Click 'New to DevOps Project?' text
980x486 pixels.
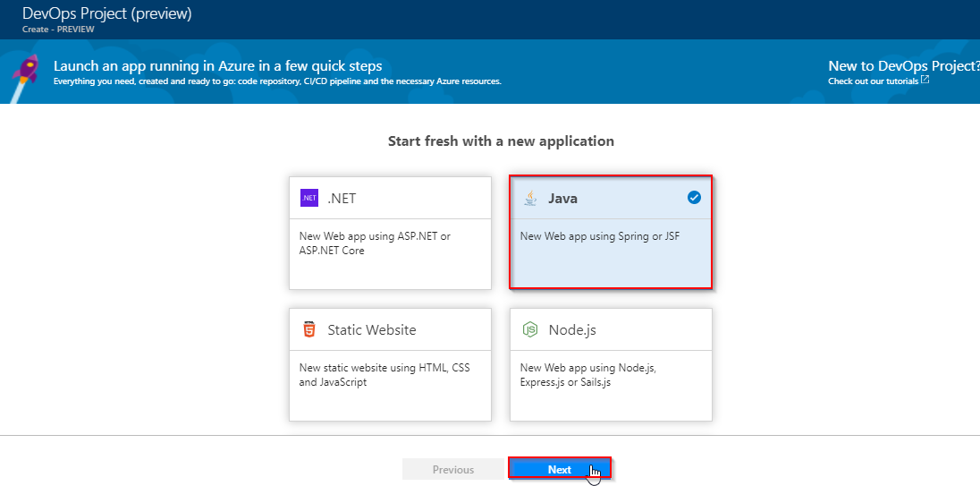pos(904,65)
